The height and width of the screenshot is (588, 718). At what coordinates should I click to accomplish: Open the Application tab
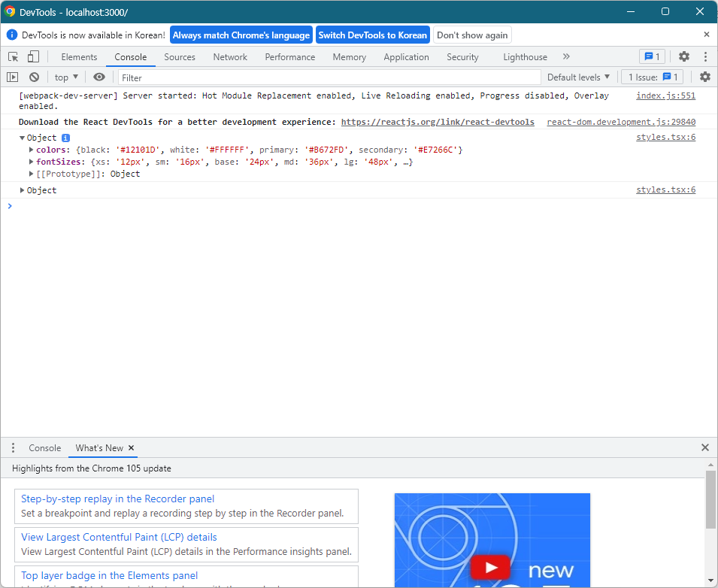pyautogui.click(x=406, y=57)
